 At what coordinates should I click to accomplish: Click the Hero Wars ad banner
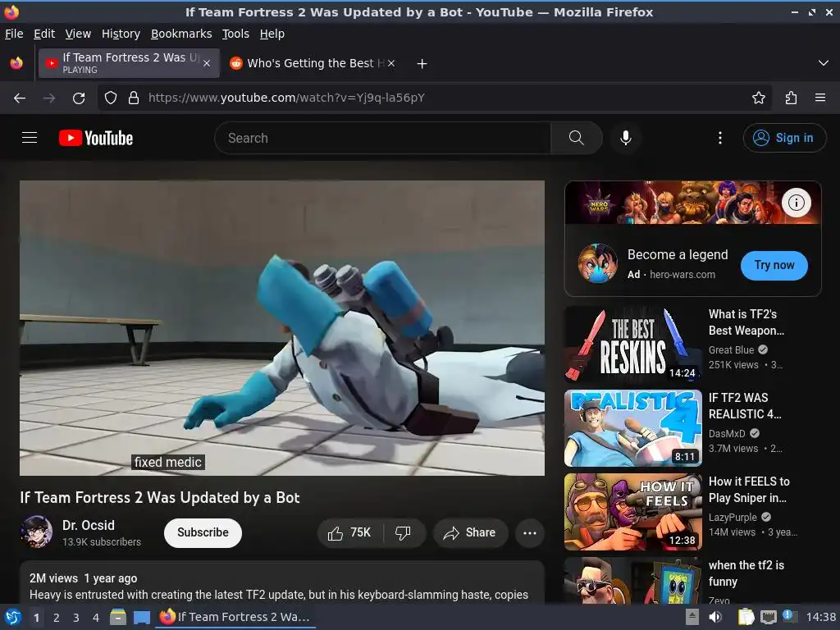pyautogui.click(x=692, y=203)
